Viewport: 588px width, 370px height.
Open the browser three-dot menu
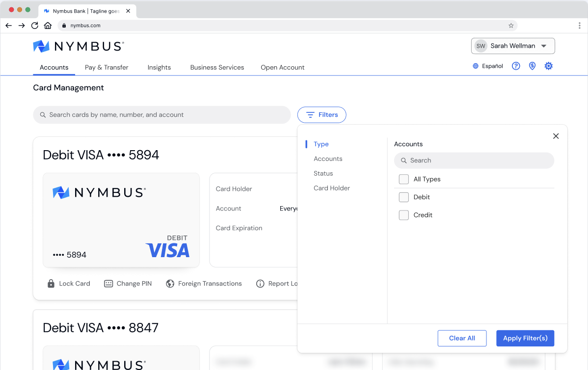point(579,26)
